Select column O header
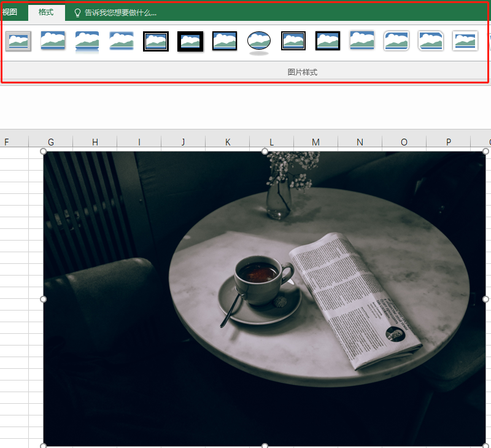 click(404, 142)
